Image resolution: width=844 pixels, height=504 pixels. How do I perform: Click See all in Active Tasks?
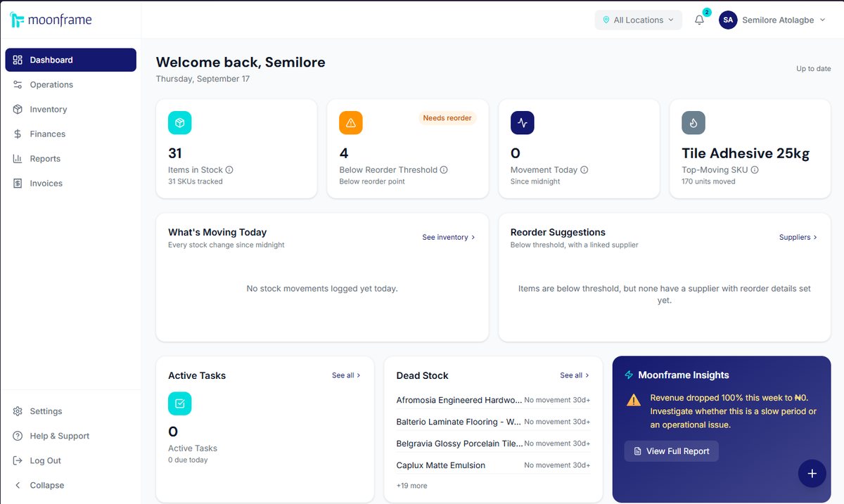click(346, 375)
